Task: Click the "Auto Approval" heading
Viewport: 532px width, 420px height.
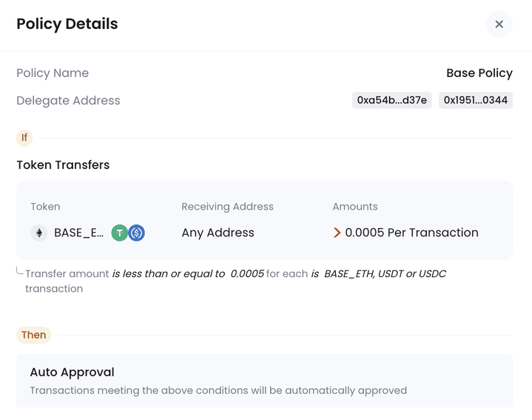Action: click(72, 372)
